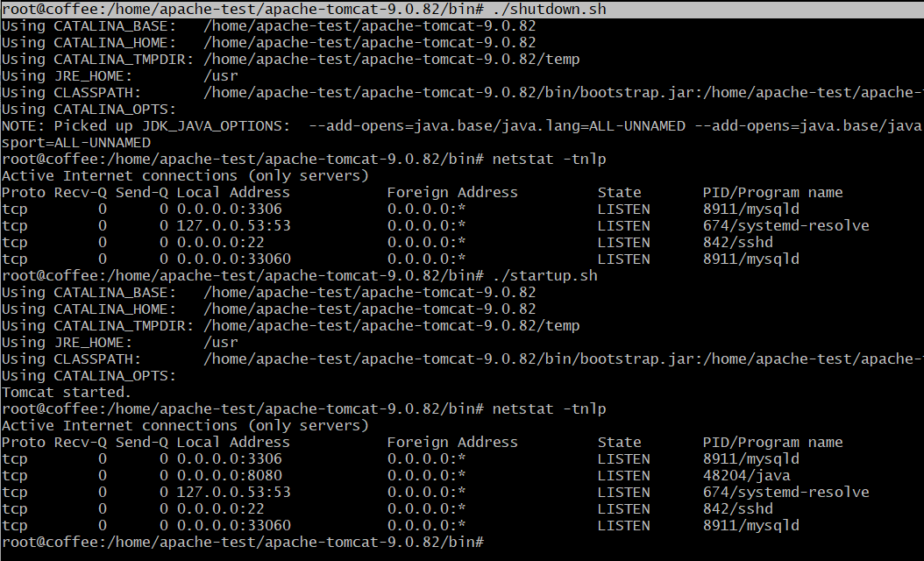924x561 pixels.
Task: Click the 'PID/Program name' header above the java row
Action: pos(772,442)
